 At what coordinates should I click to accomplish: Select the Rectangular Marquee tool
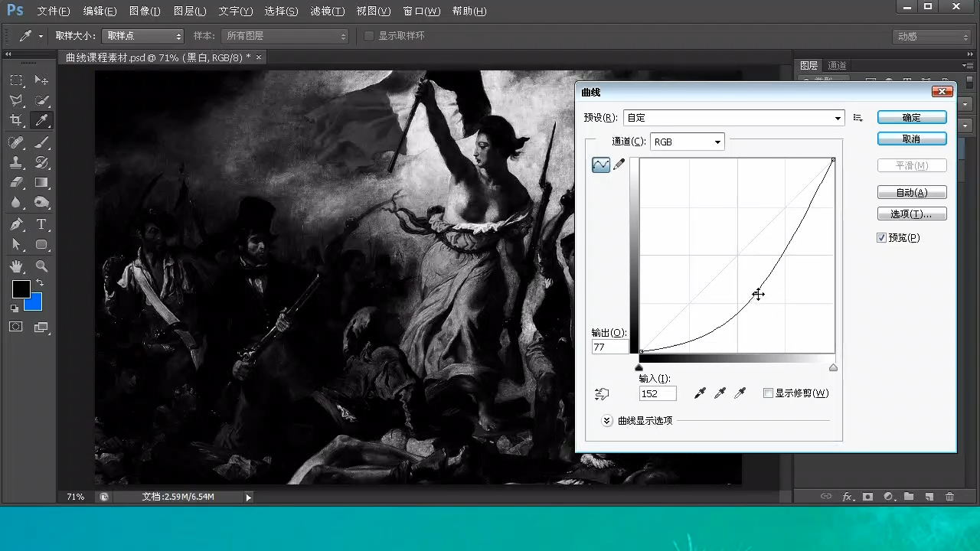point(16,80)
